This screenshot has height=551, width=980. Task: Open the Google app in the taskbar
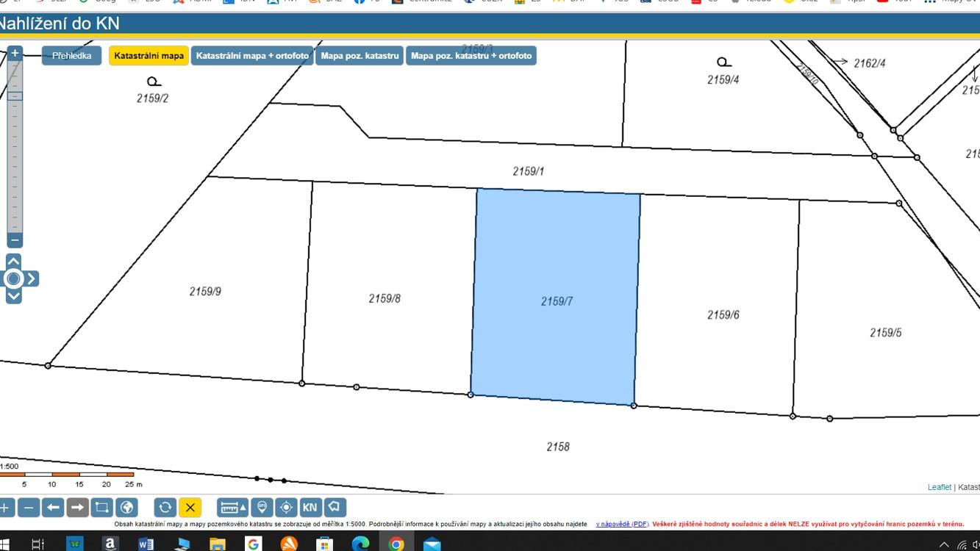pos(253,544)
